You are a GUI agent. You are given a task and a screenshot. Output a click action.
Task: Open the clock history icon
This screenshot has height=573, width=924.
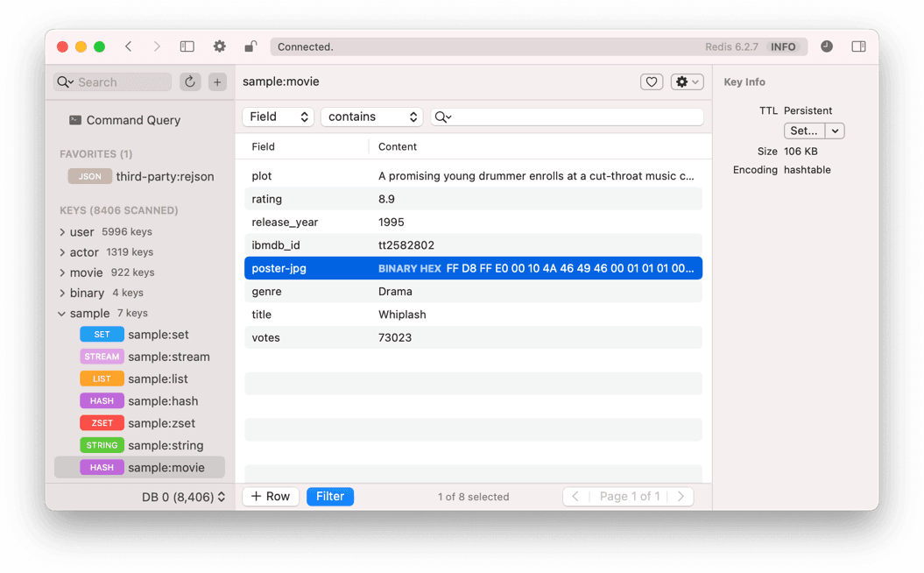pyautogui.click(x=827, y=46)
